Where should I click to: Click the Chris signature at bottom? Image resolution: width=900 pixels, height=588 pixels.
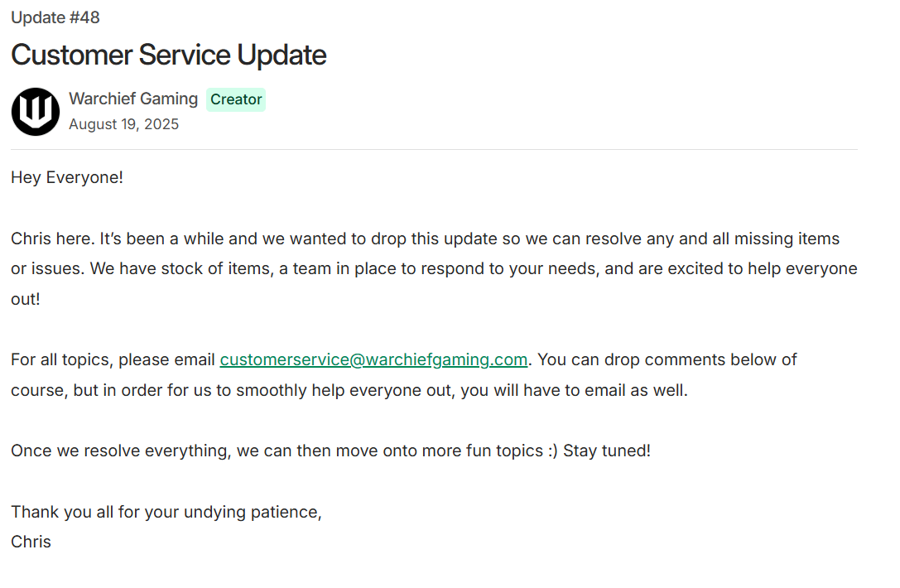(x=31, y=542)
